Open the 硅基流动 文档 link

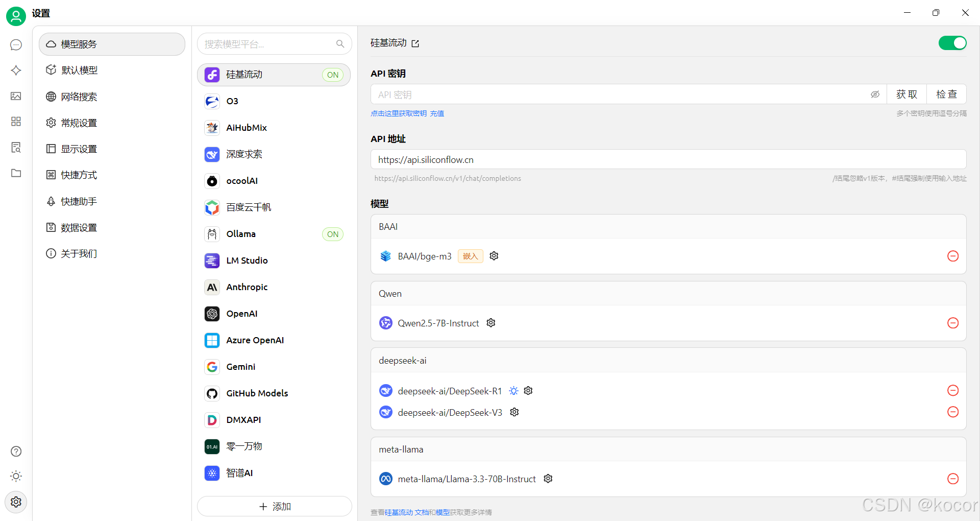pyautogui.click(x=407, y=512)
